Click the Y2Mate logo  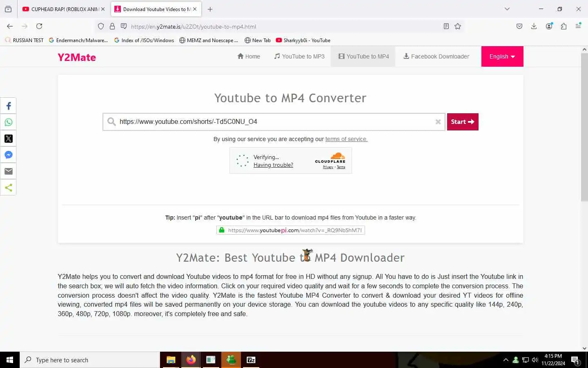pos(77,57)
